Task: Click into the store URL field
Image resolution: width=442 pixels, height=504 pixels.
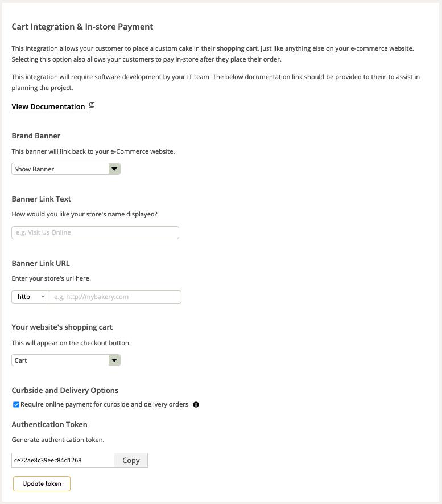Action: coord(115,297)
